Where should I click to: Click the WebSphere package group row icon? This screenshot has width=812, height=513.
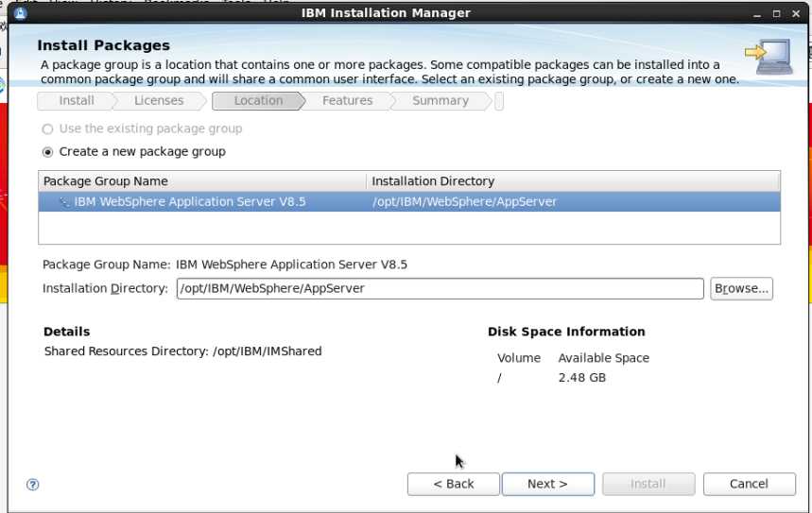pos(63,202)
